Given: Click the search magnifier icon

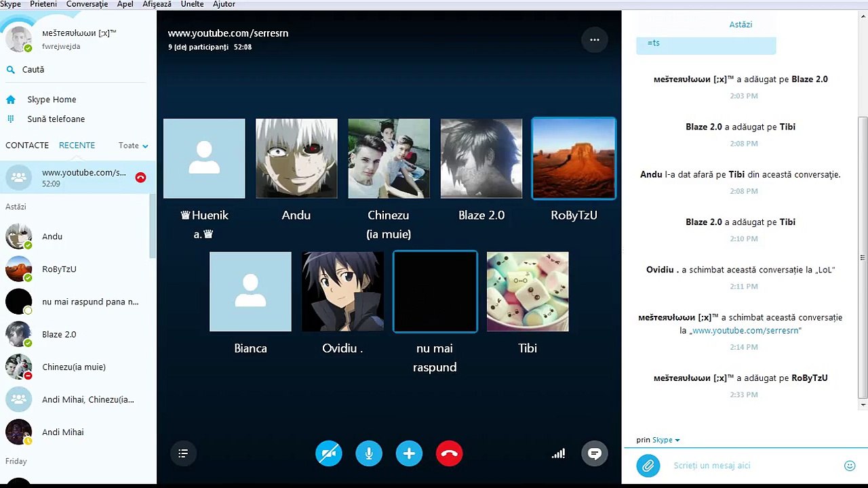Looking at the screenshot, I should point(11,70).
